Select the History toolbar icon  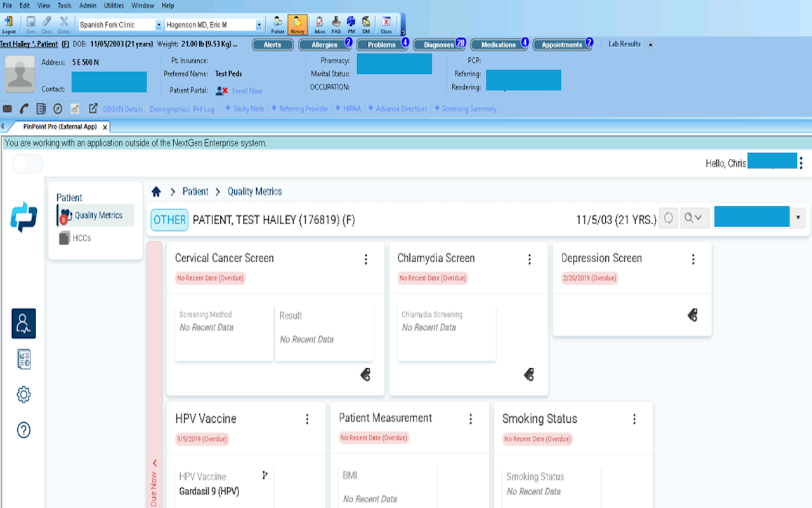297,24
